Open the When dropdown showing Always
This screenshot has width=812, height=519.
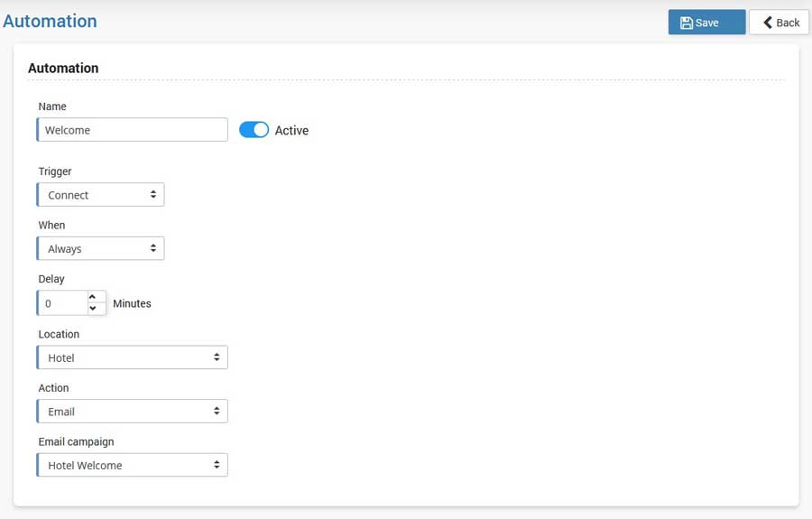tap(101, 248)
